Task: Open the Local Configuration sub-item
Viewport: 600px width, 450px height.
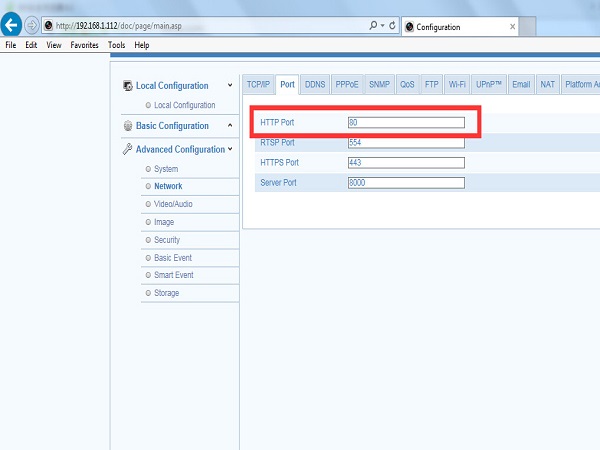Action: click(x=184, y=105)
